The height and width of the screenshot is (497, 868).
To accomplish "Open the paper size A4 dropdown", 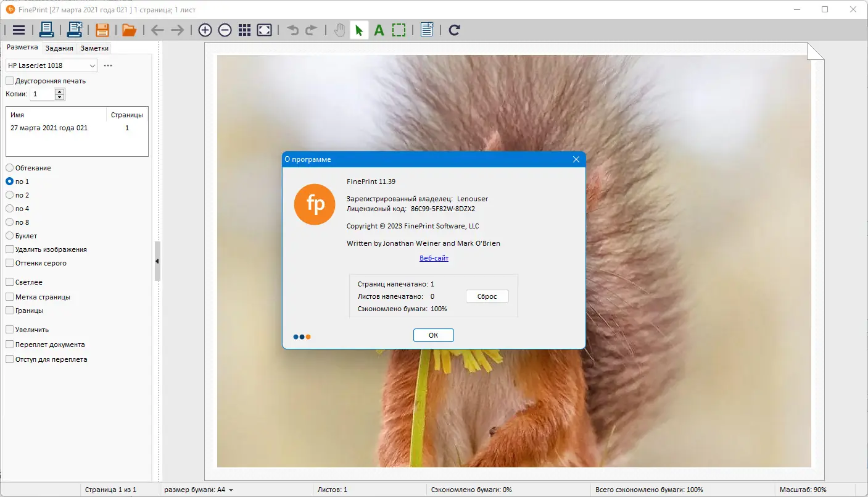I will tap(199, 490).
